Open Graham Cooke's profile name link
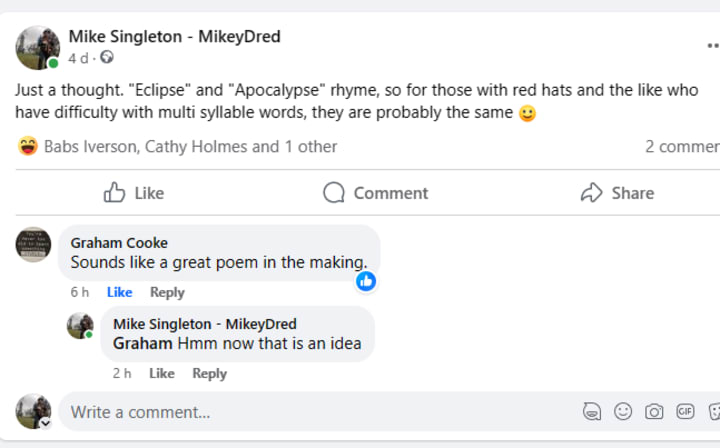The height and width of the screenshot is (448, 720). [x=119, y=243]
